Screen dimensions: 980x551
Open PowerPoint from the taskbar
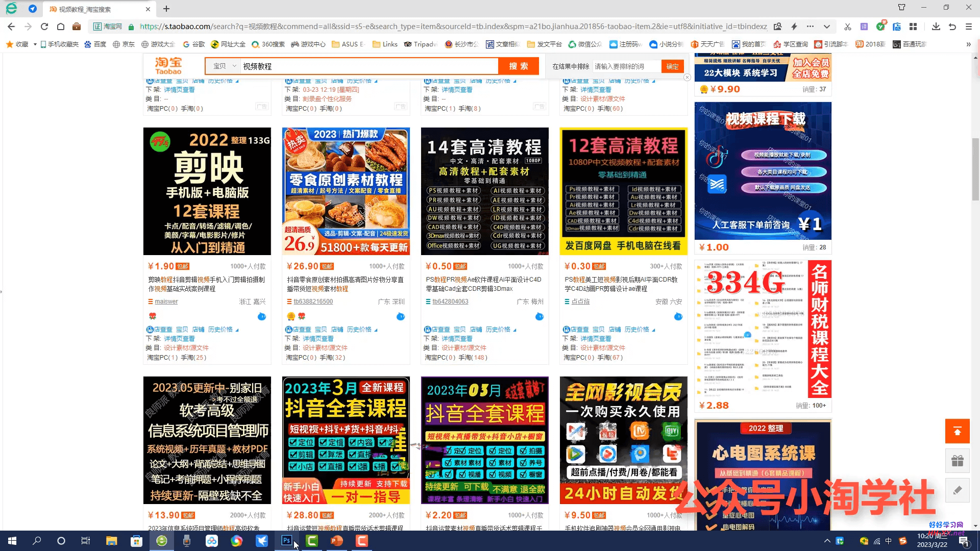coord(337,541)
